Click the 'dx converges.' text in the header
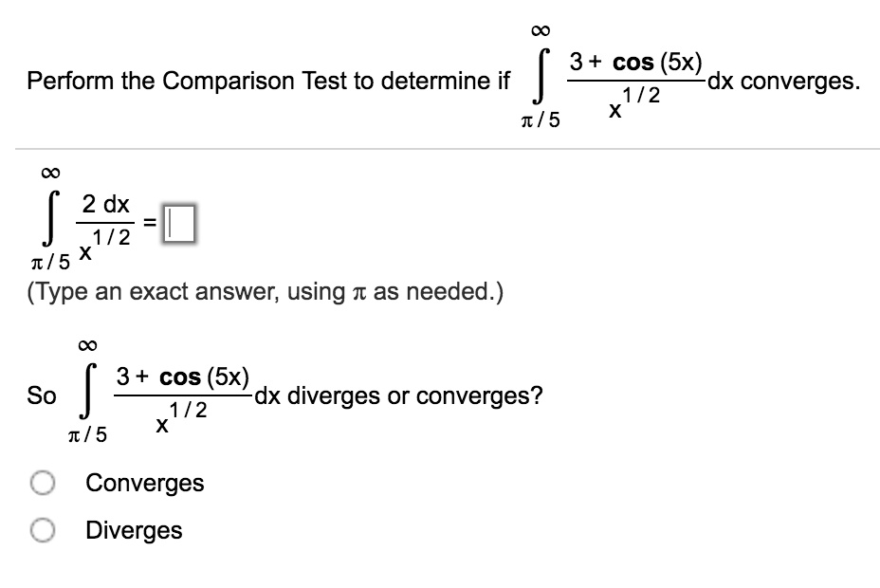This screenshot has width=880, height=588. (x=784, y=82)
